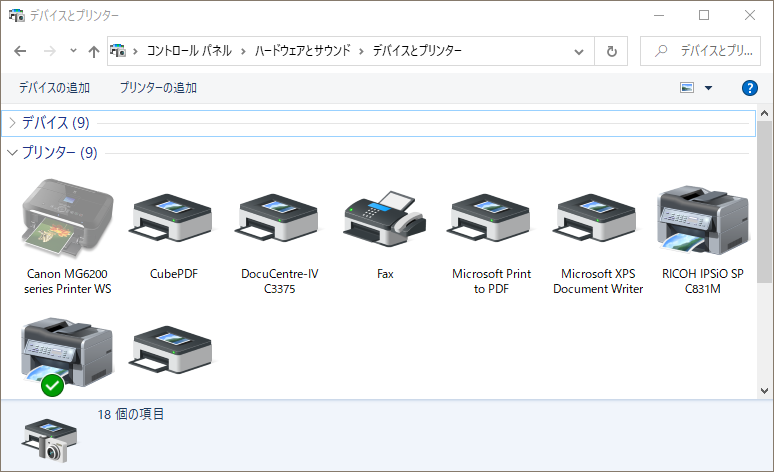This screenshot has height=472, width=774.
Task: Select the default printer with green checkmark
Action: 68,355
